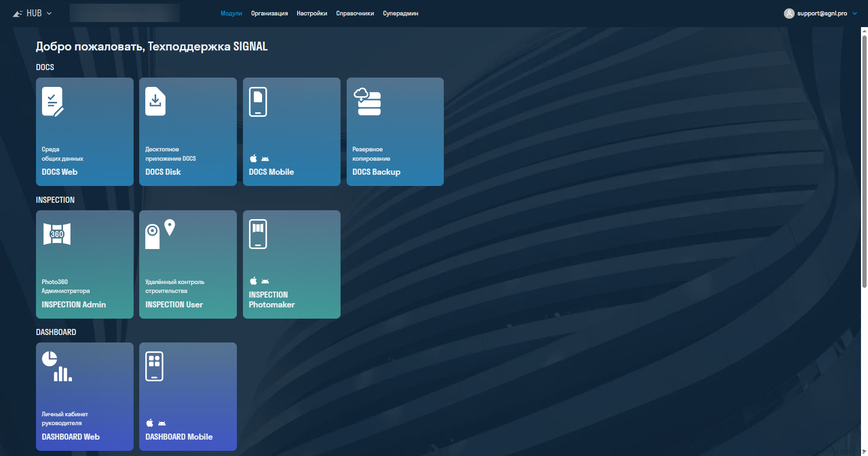Open the Справочники menu
868x456 pixels.
(x=355, y=14)
